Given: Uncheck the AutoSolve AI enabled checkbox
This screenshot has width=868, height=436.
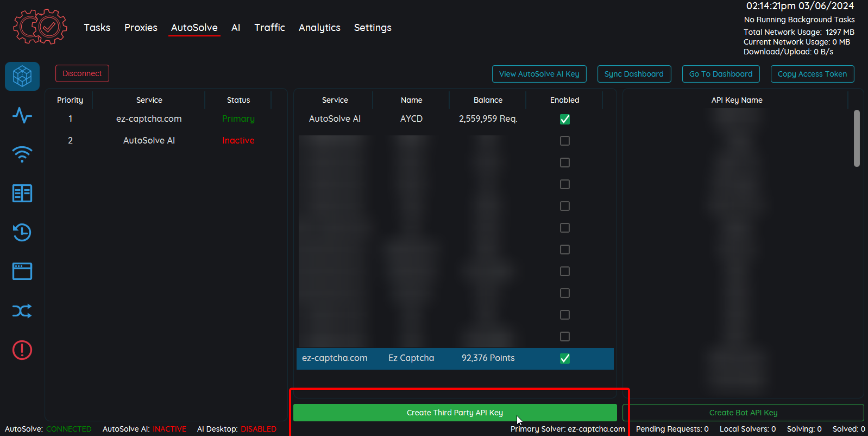Looking at the screenshot, I should coord(565,119).
